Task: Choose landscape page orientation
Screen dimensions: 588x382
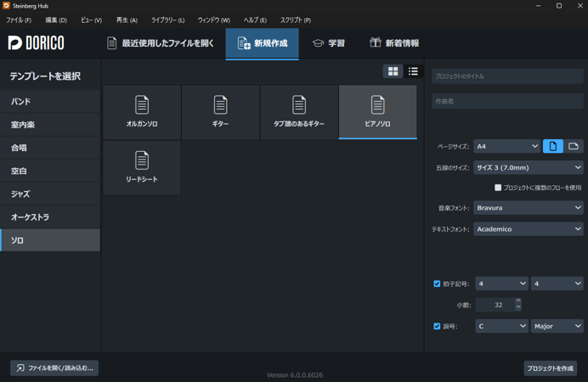Action: pos(574,146)
